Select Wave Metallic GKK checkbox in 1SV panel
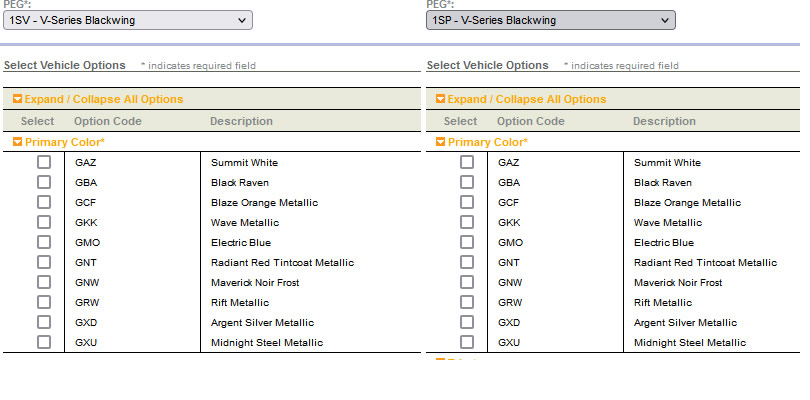This screenshot has height=400, width=810. (x=44, y=222)
